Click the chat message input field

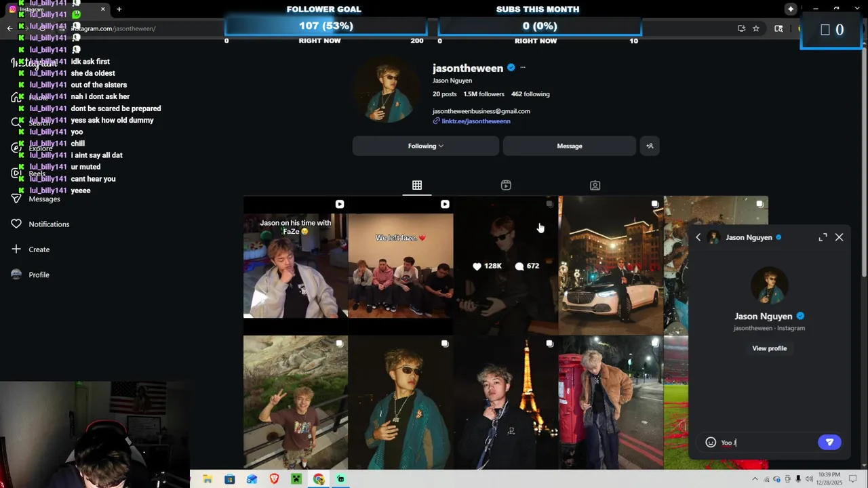click(766, 443)
